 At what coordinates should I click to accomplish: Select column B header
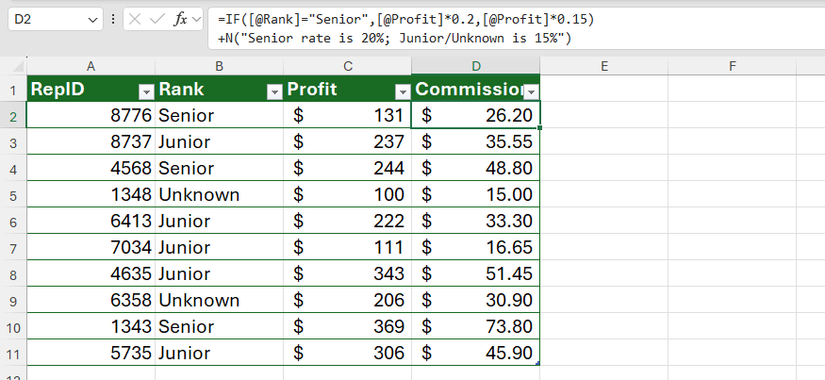click(219, 66)
